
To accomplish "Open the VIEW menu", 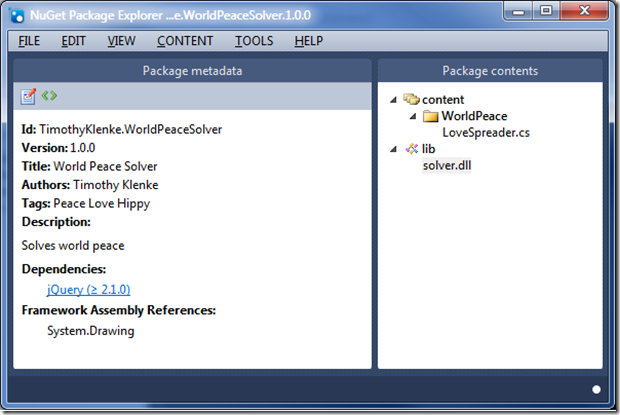I will (x=121, y=41).
